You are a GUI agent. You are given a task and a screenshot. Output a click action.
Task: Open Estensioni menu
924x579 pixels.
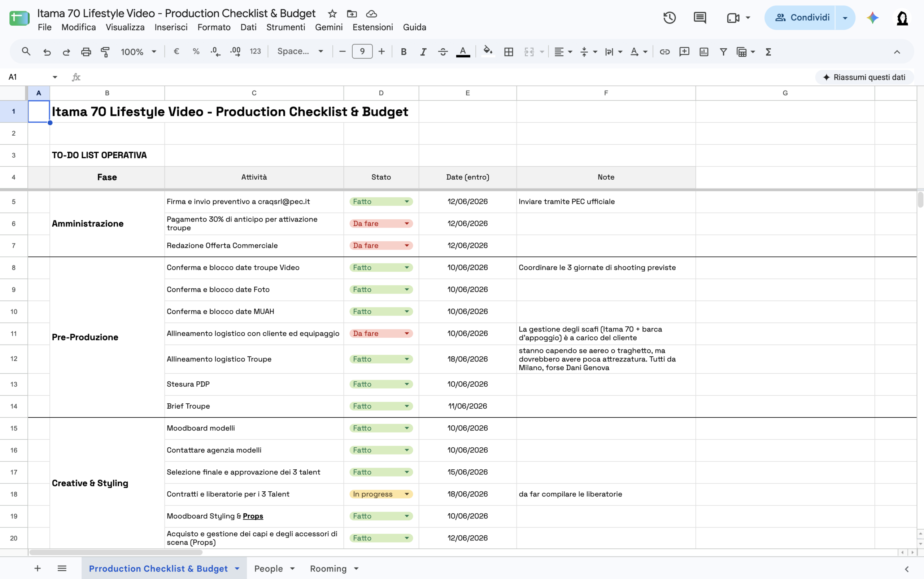point(372,27)
